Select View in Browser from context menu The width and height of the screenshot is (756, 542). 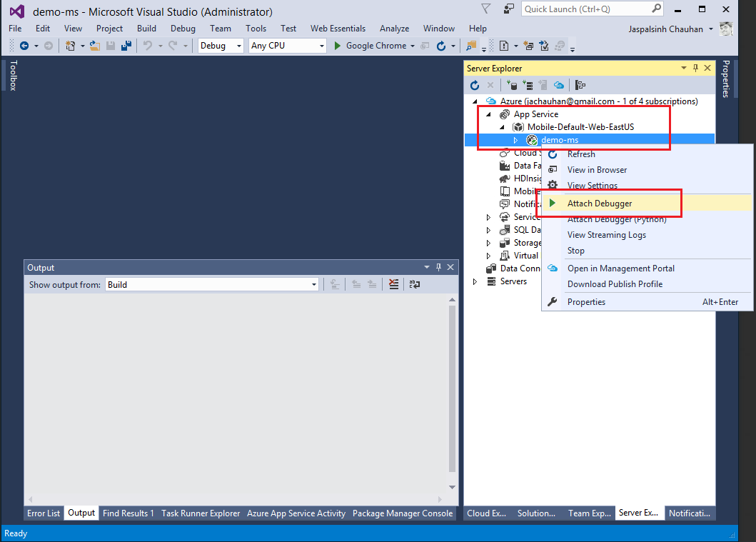pyautogui.click(x=647, y=170)
